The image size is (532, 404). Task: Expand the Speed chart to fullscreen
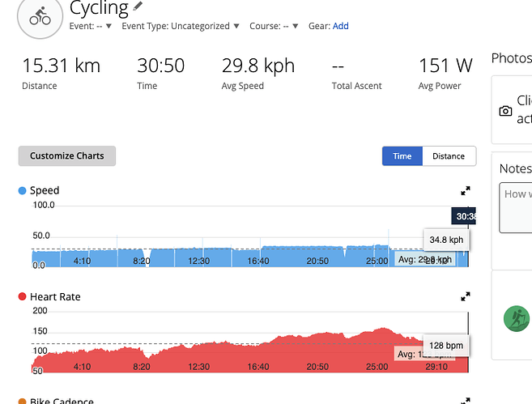(466, 191)
